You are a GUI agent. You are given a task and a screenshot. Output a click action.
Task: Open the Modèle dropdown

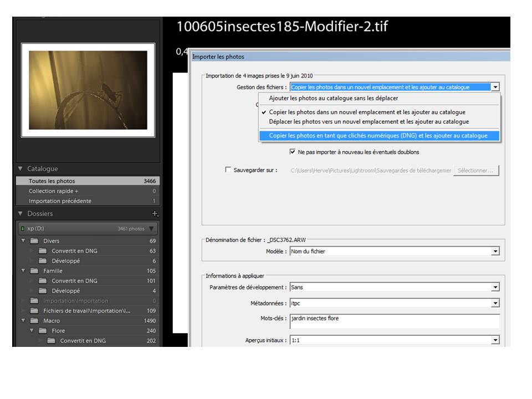495,252
